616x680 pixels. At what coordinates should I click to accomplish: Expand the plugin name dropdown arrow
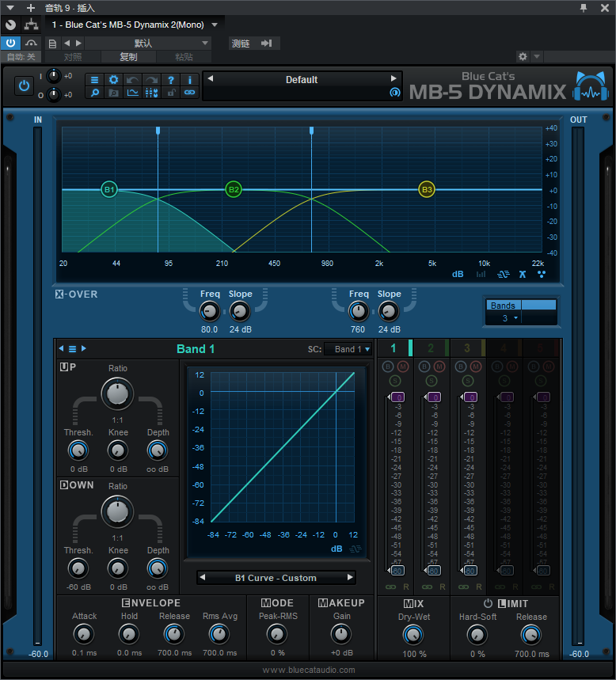click(215, 25)
